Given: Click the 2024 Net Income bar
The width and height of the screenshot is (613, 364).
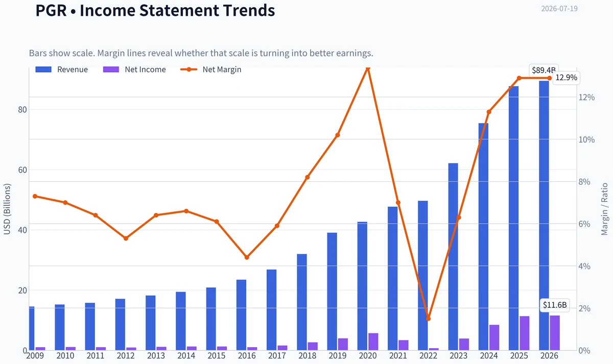Looking at the screenshot, I should (494, 338).
